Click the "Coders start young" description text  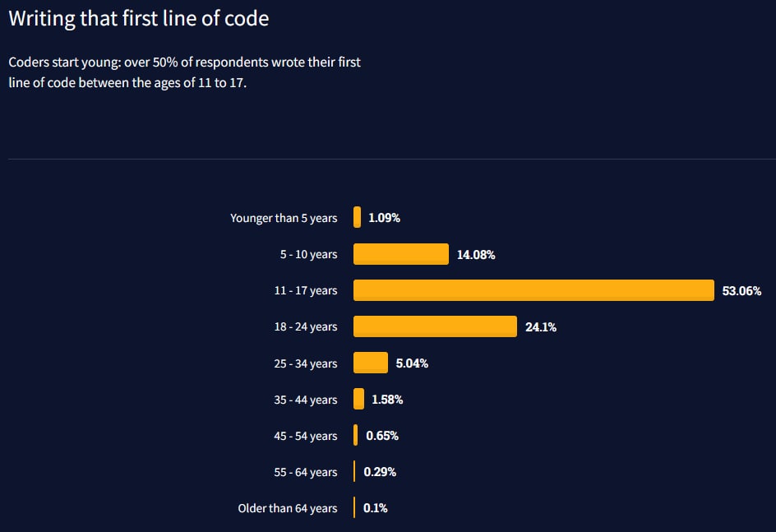[184, 72]
